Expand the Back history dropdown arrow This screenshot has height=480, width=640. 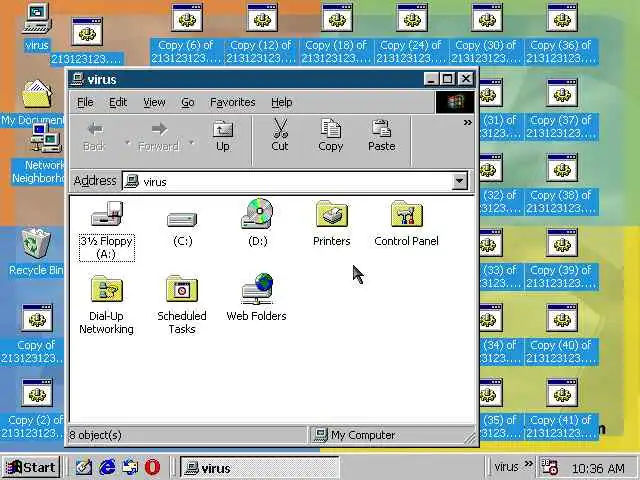127,142
